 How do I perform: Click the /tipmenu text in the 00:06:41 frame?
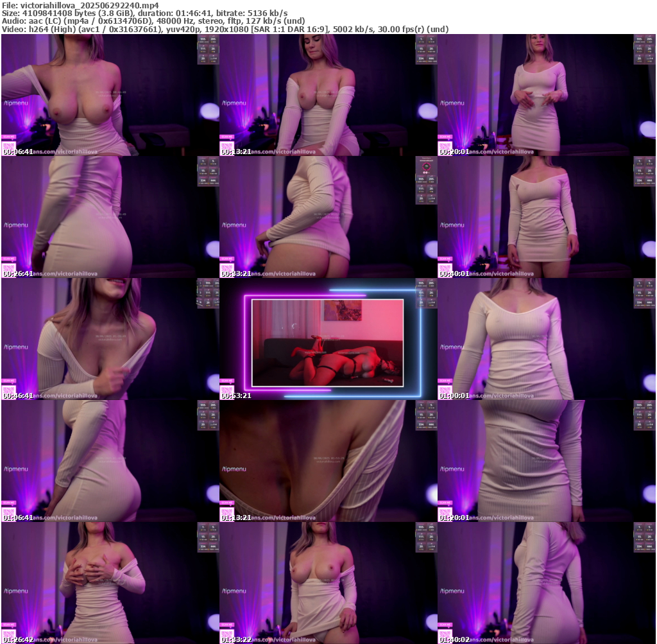pos(15,103)
